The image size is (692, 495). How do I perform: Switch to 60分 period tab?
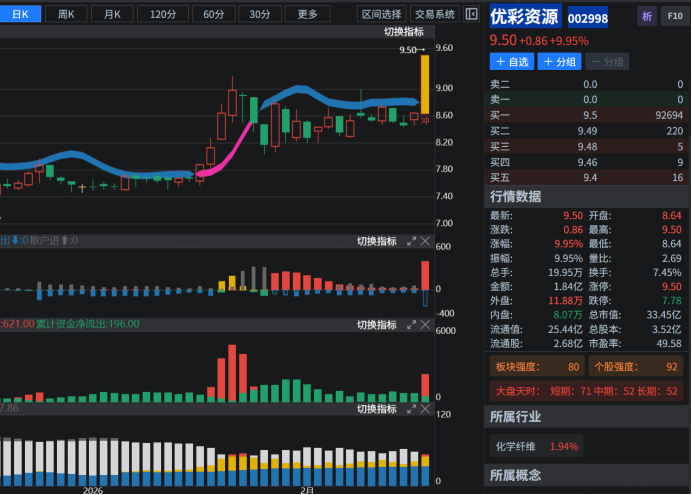[212, 14]
